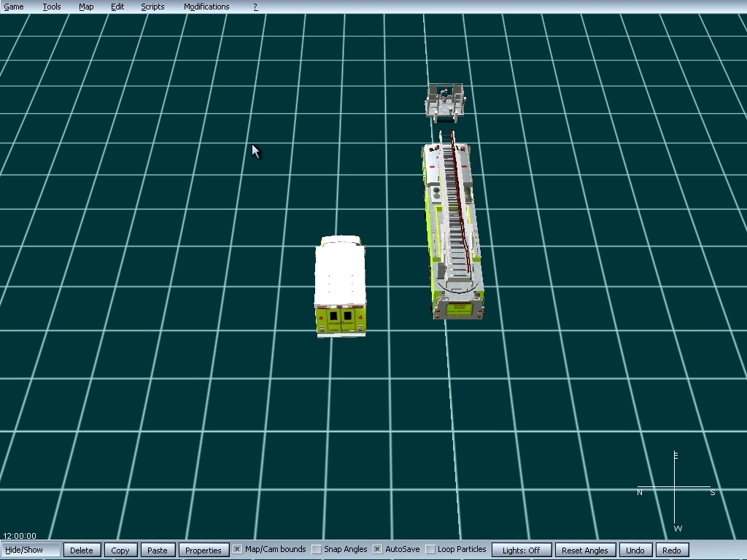Toggle the Lights: Off button
Image resolution: width=747 pixels, height=560 pixels.
pos(521,550)
